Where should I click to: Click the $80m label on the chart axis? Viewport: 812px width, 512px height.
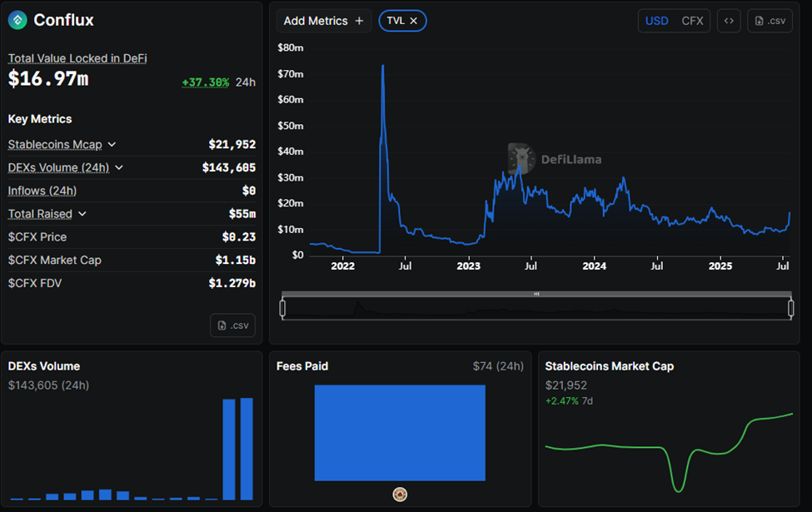291,47
